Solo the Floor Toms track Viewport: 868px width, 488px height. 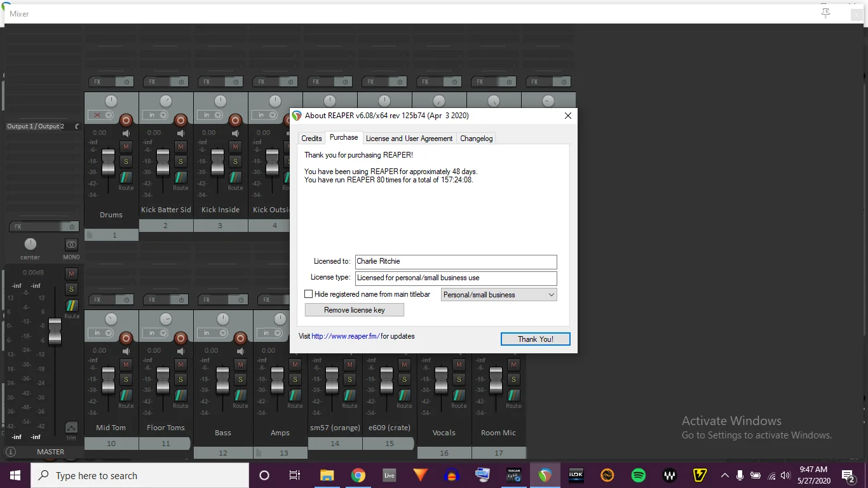[x=180, y=379]
